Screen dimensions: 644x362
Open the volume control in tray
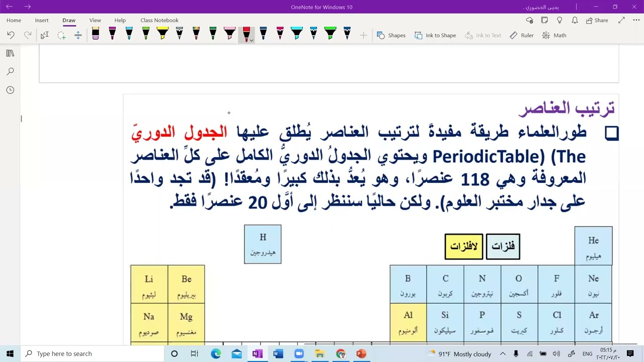tap(556, 353)
